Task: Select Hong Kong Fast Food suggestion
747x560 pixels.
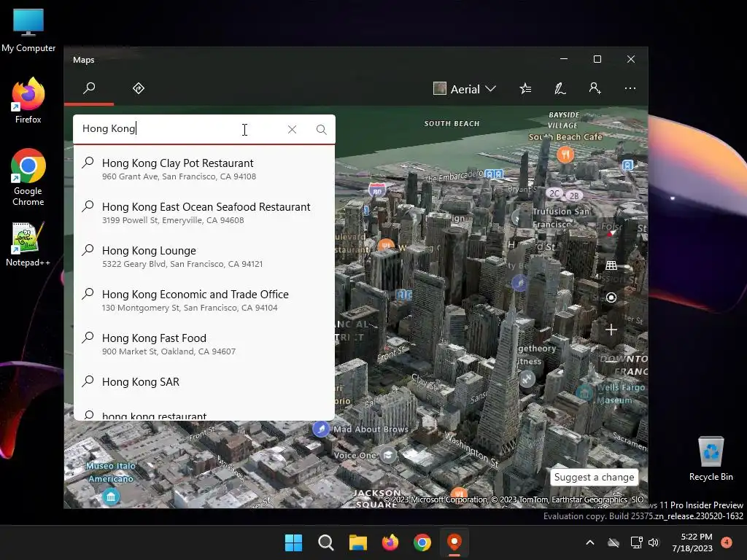Action: point(204,344)
